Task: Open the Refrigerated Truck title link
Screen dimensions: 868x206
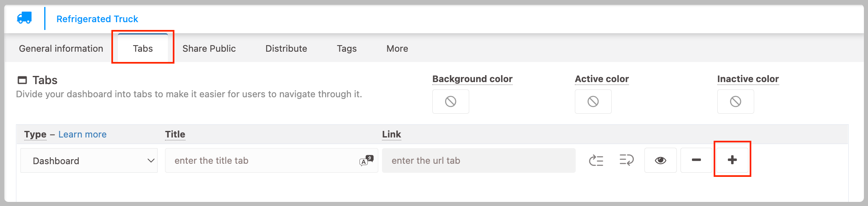Action: (x=97, y=19)
